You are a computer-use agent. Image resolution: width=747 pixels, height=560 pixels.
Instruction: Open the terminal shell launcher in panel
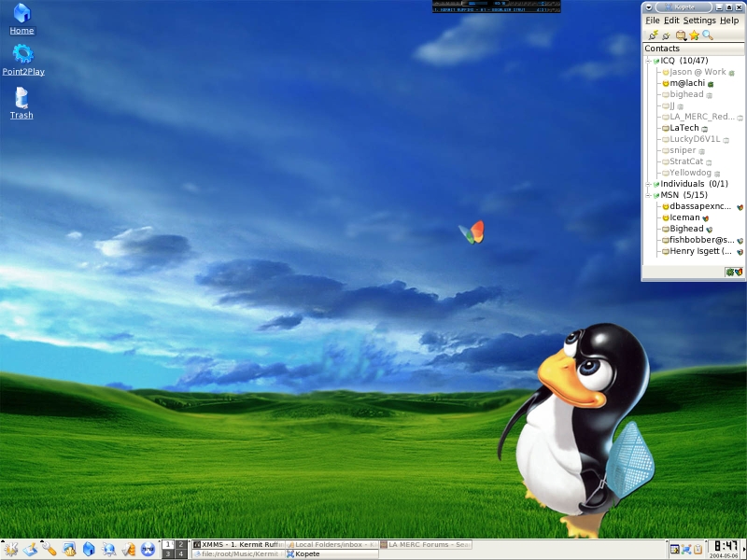click(69, 550)
